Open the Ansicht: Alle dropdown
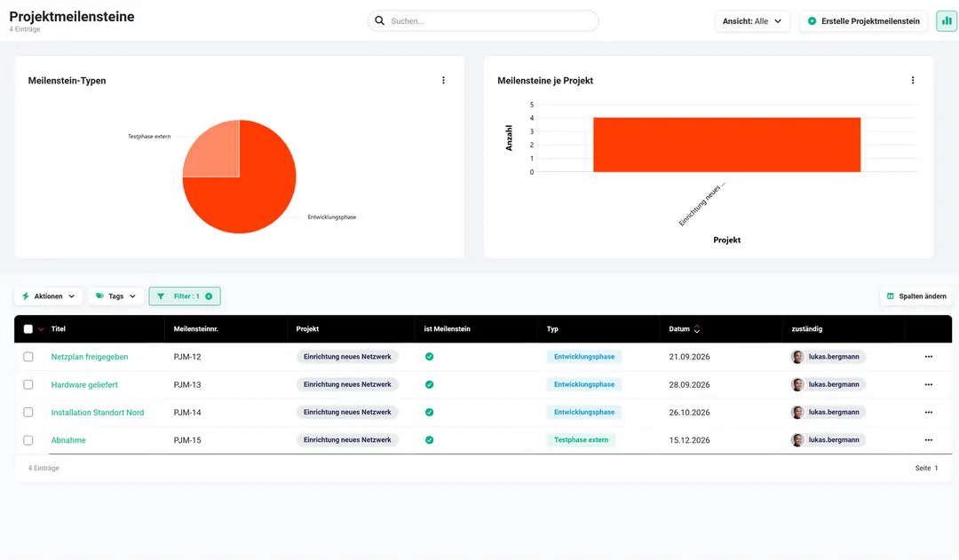 click(752, 20)
